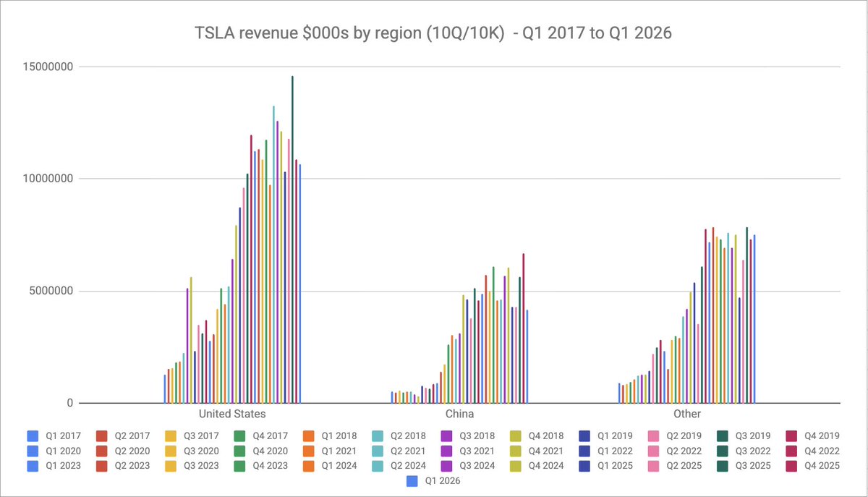Click the Q4 2019 legend color swatch
Viewport: 868px width, 497px height.
pos(793,436)
